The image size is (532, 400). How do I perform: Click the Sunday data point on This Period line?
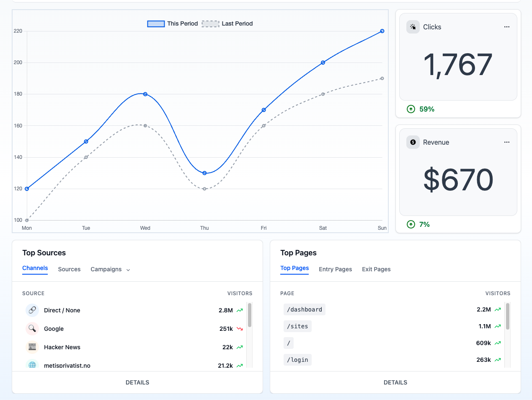(x=382, y=31)
